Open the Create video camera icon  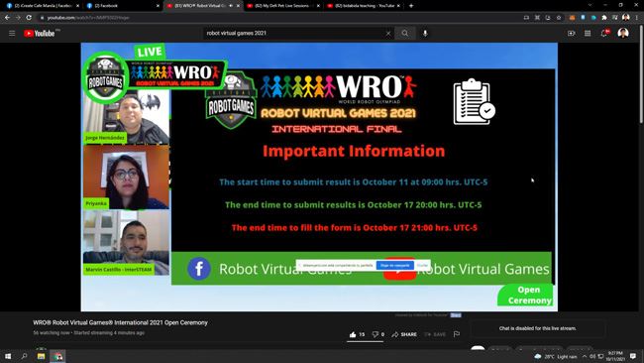tap(572, 34)
